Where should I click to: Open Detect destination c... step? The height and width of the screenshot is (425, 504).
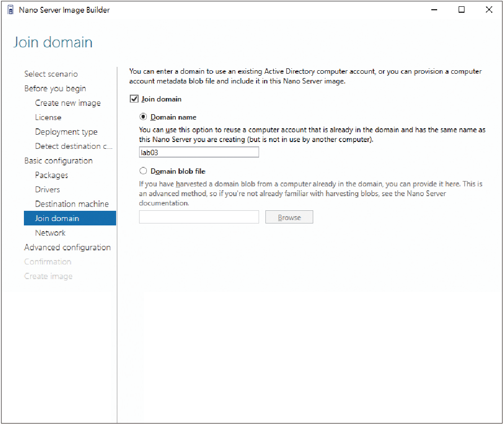pyautogui.click(x=74, y=146)
